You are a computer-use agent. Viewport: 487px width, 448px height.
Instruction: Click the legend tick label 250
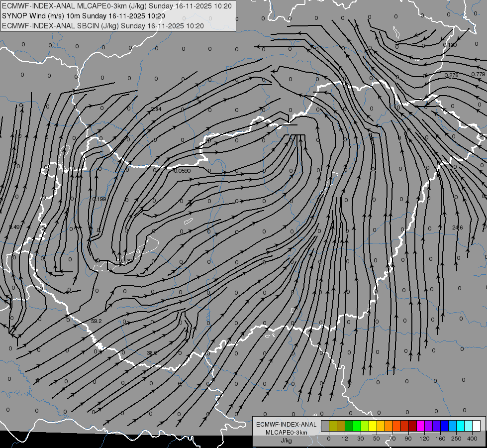pyautogui.click(x=456, y=439)
